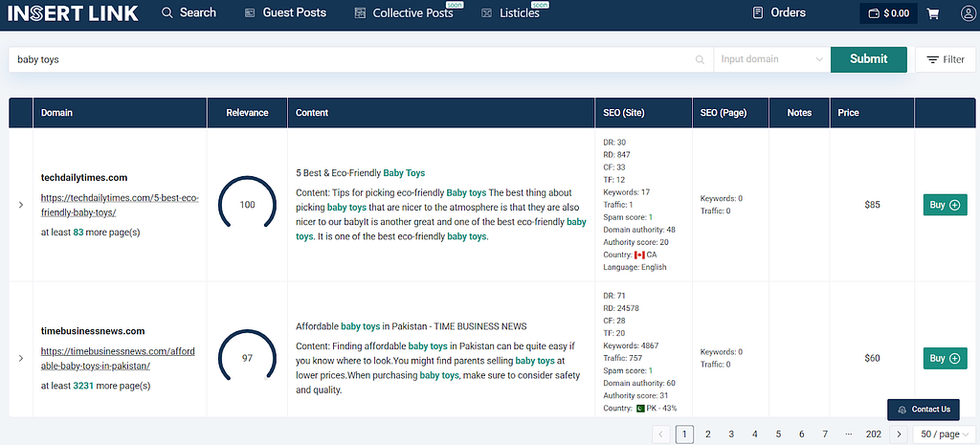
Task: Click the SEO (Site) column header
Action: 644,113
